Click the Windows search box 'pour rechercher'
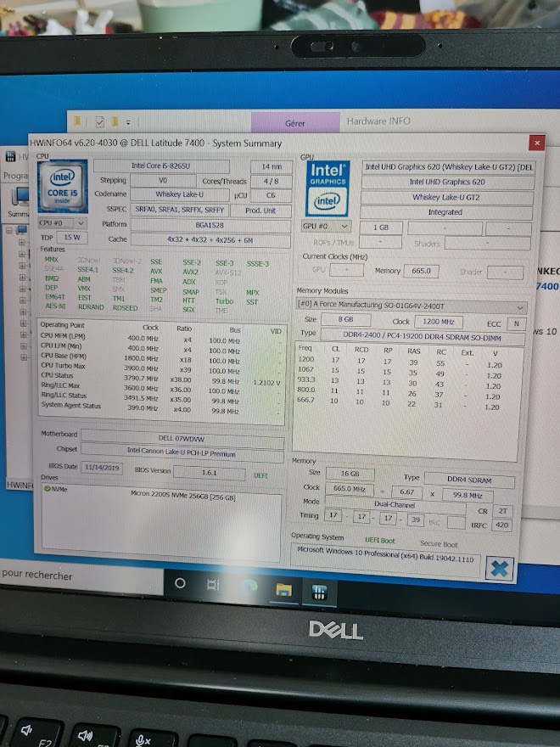This screenshot has width=560, height=747. pyautogui.click(x=81, y=577)
